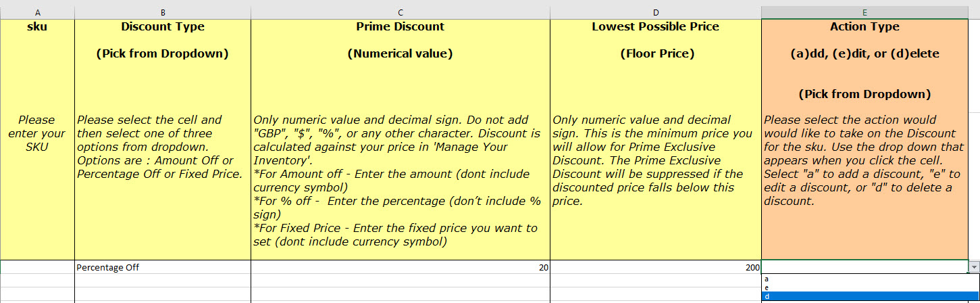Click the "Lowest Possible Price" header cell
This screenshot has width=980, height=303.
pyautogui.click(x=656, y=139)
